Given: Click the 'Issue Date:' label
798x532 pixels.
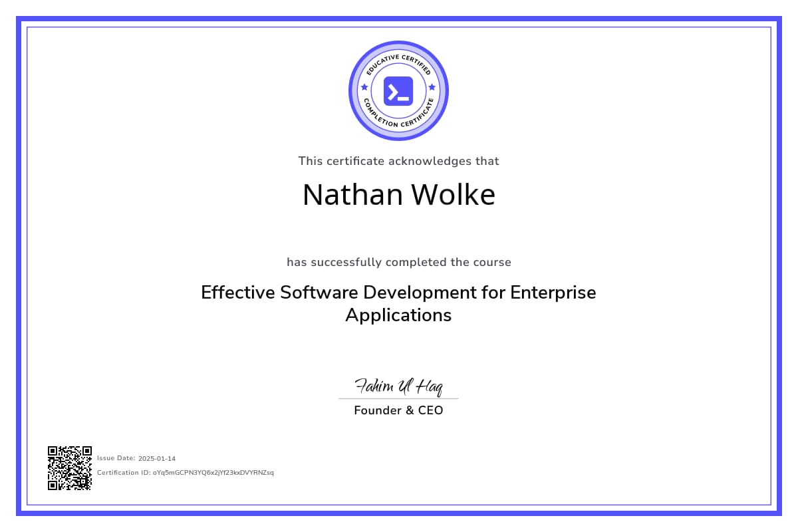Looking at the screenshot, I should click(116, 458).
